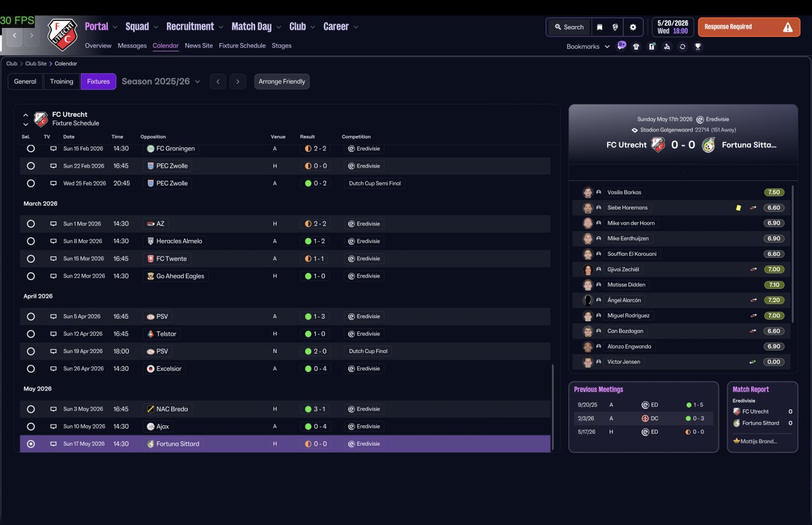The image size is (812, 525).
Task: Click the Telstar club crest
Action: click(x=150, y=334)
